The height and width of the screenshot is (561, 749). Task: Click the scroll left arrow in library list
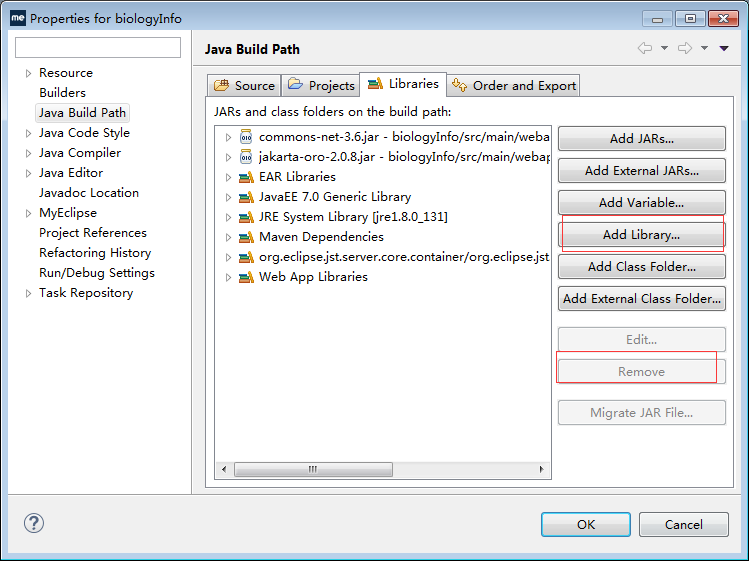click(x=224, y=469)
